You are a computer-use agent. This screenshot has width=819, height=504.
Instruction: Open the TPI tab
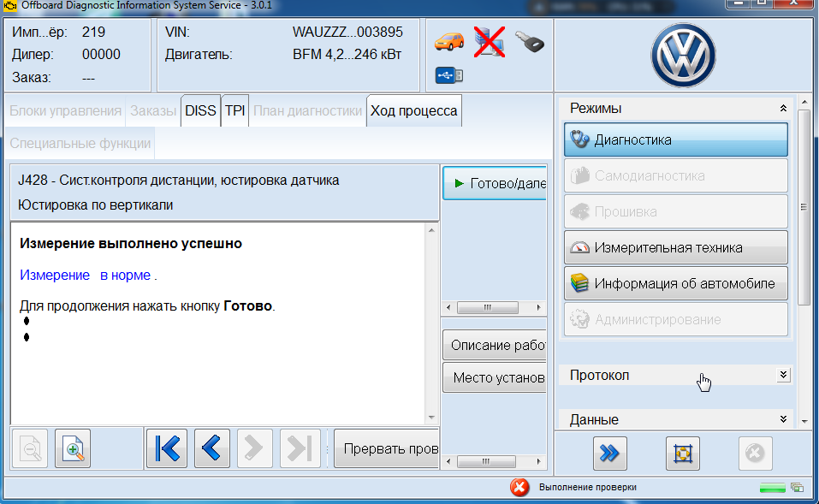[234, 111]
